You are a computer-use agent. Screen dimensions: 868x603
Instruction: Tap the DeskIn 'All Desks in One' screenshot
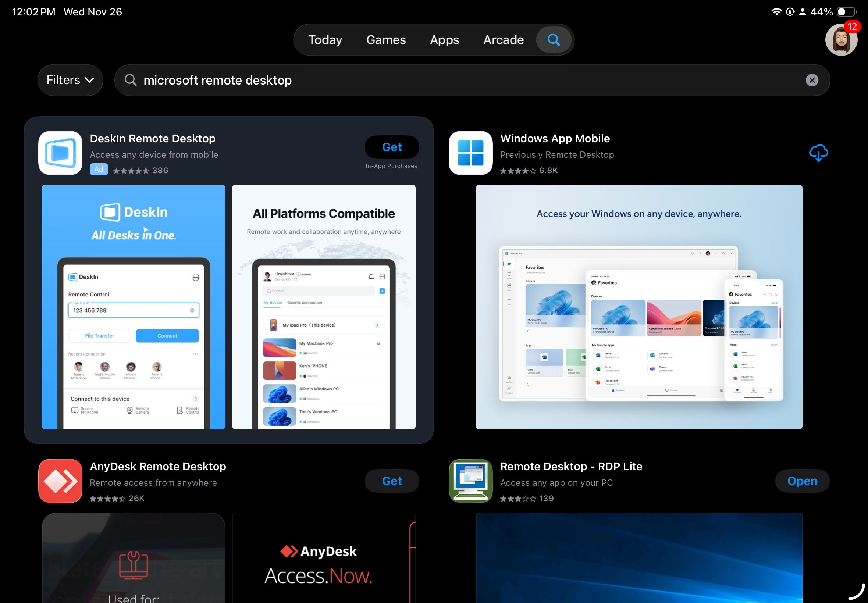(134, 306)
